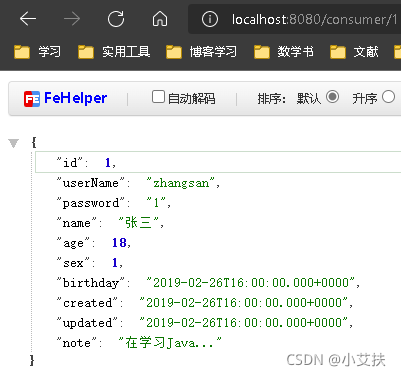This screenshot has height=376, width=401.
Task: Open the 学习 bookmarks folder
Action: click(x=37, y=52)
